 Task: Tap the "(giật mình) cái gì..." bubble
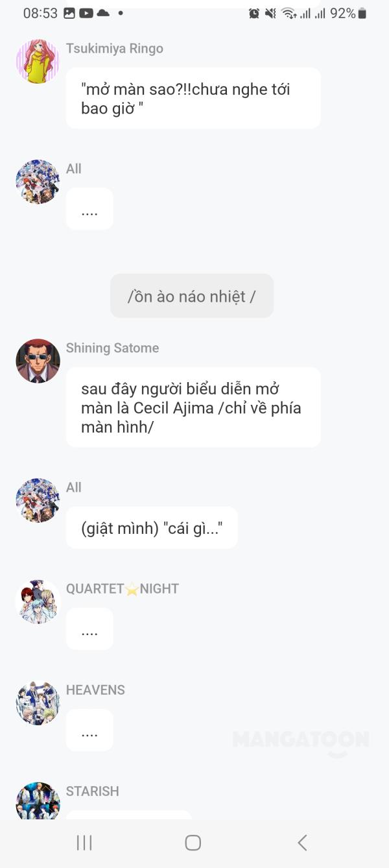coord(152,528)
